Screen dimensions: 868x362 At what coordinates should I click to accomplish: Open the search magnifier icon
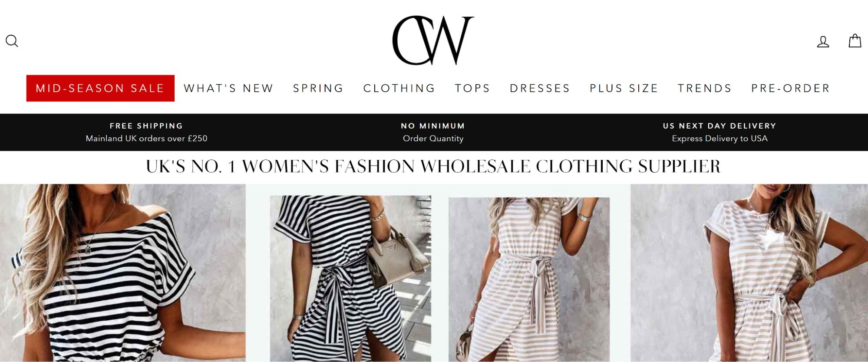click(12, 41)
